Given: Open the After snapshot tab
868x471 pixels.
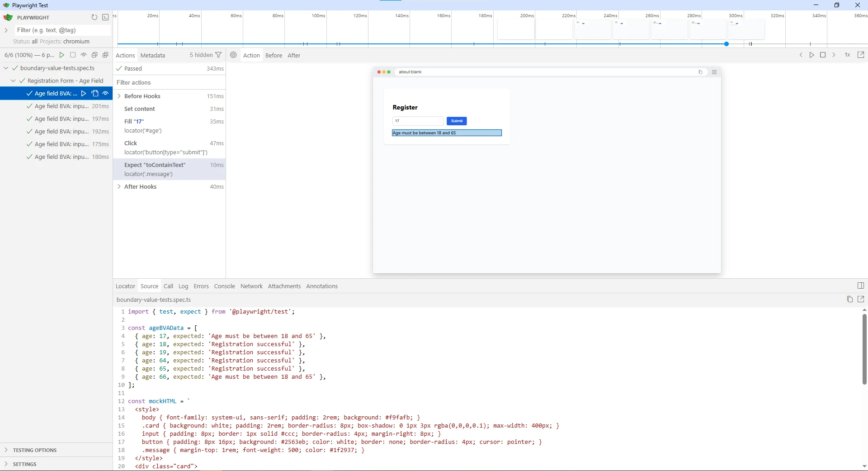Looking at the screenshot, I should [x=294, y=55].
